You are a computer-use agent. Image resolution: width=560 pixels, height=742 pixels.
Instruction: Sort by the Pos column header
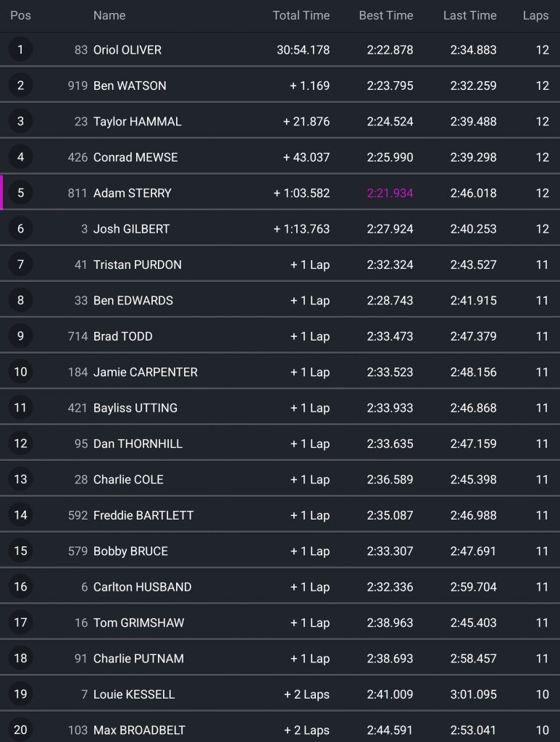[x=20, y=15]
